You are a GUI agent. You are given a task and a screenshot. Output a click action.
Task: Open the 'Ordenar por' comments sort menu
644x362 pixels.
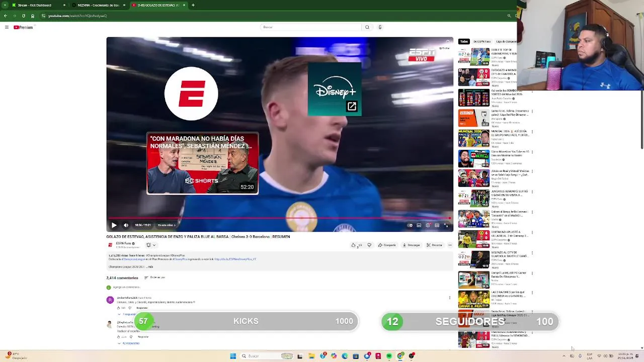point(155,278)
